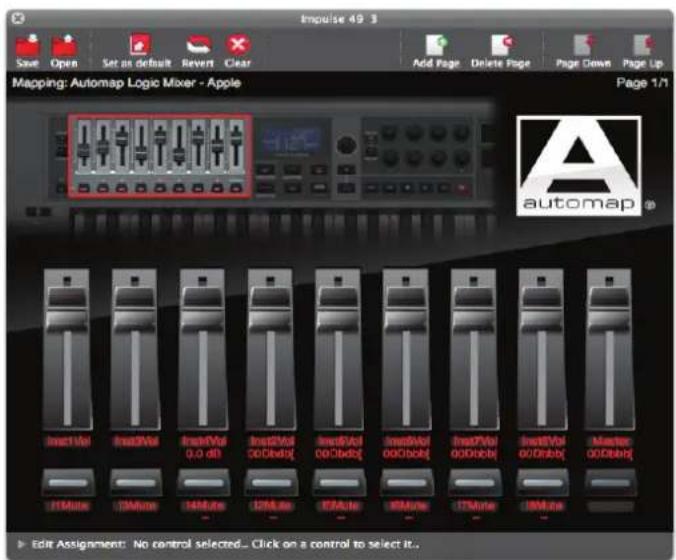Click the Automap logo
Viewport: 676px width, 560px height.
[x=579, y=166]
